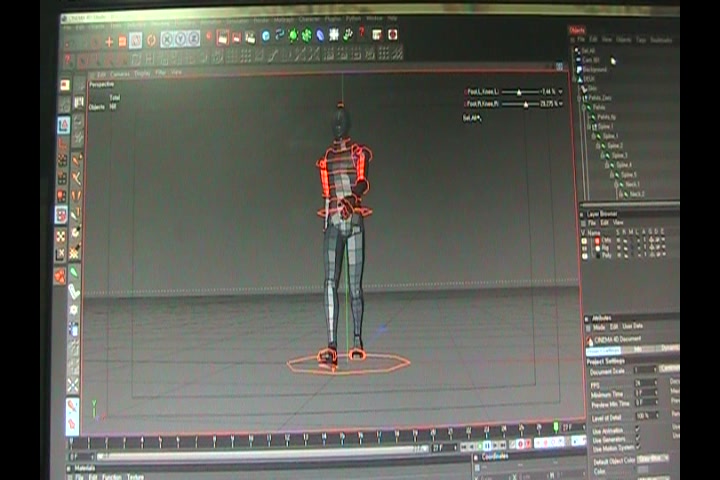Open the Mode menu in Attributes panel
This screenshot has height=480, width=720.
tap(599, 328)
